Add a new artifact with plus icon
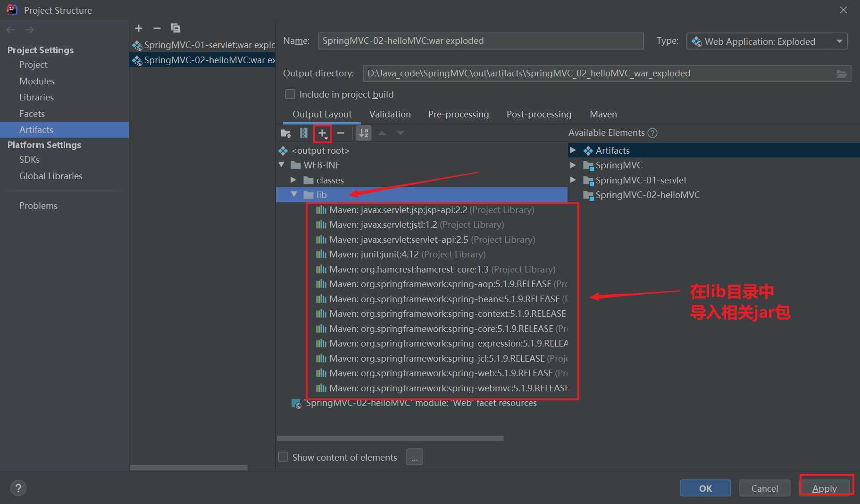Image resolution: width=860 pixels, height=504 pixels. 139,28
